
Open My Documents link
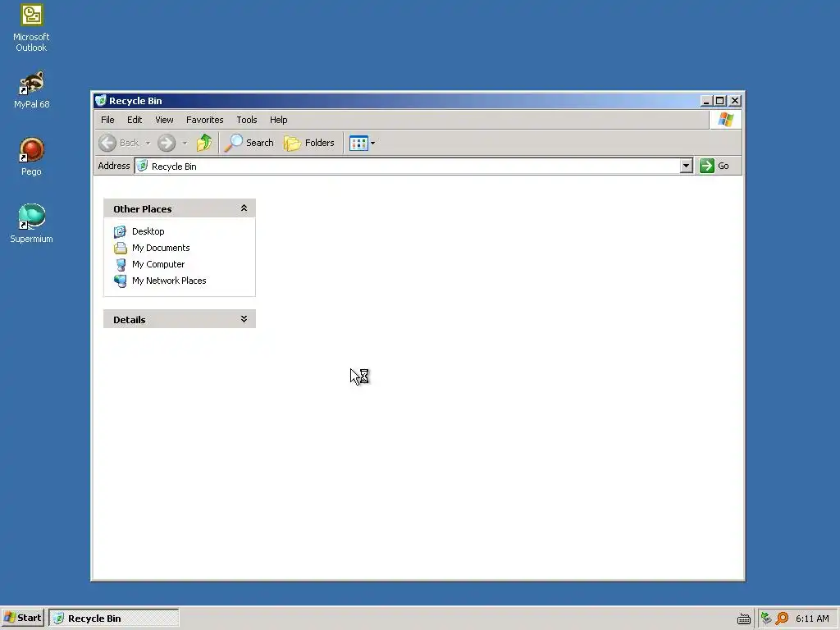click(x=161, y=248)
